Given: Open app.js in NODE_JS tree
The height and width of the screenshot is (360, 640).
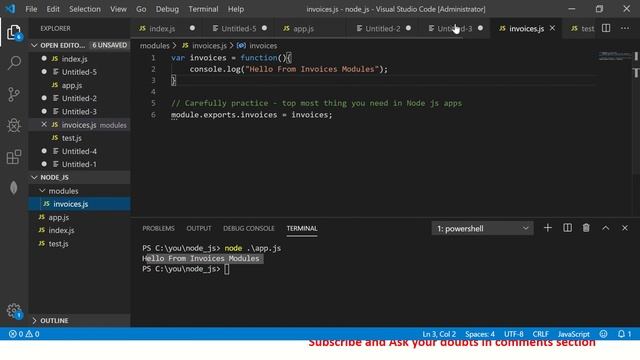Looking at the screenshot, I should click(x=79, y=218).
